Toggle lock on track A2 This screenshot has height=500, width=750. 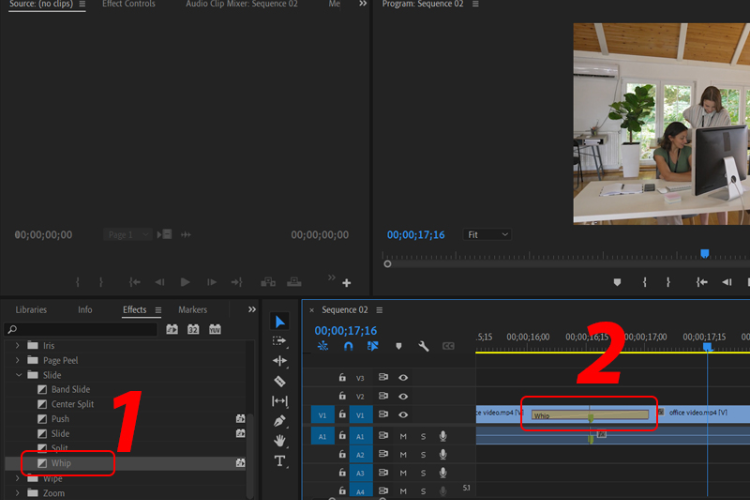342,454
